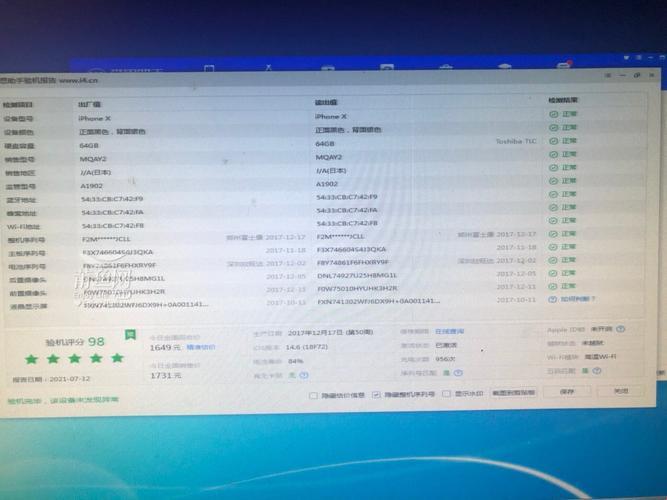
Task: Click the green bookmark icon beside score 98
Action: click(x=130, y=335)
